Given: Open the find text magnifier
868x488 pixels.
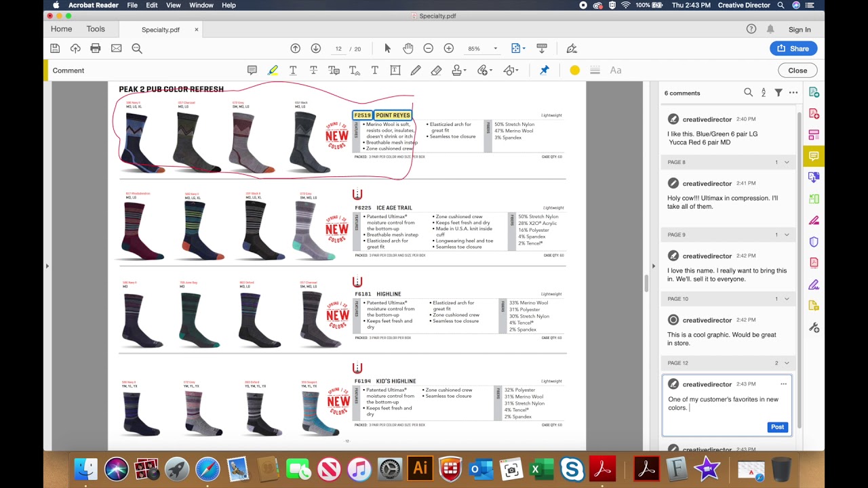Looking at the screenshot, I should [x=137, y=48].
